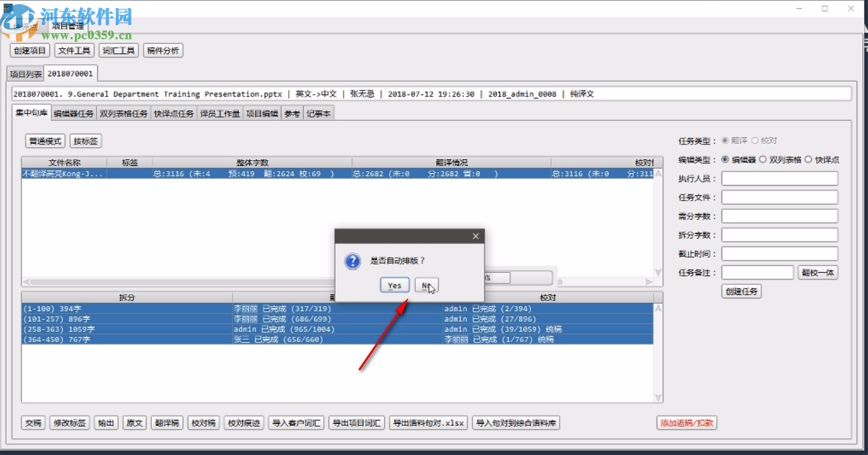The height and width of the screenshot is (455, 868).
Task: Switch to the 双列表格任务 tab
Action: 123,113
